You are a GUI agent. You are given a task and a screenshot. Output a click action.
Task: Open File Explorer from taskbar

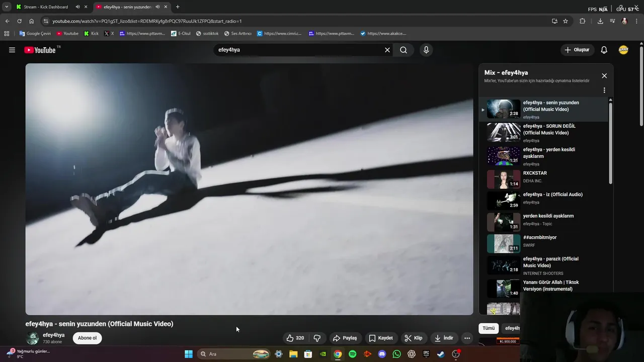coord(293,354)
